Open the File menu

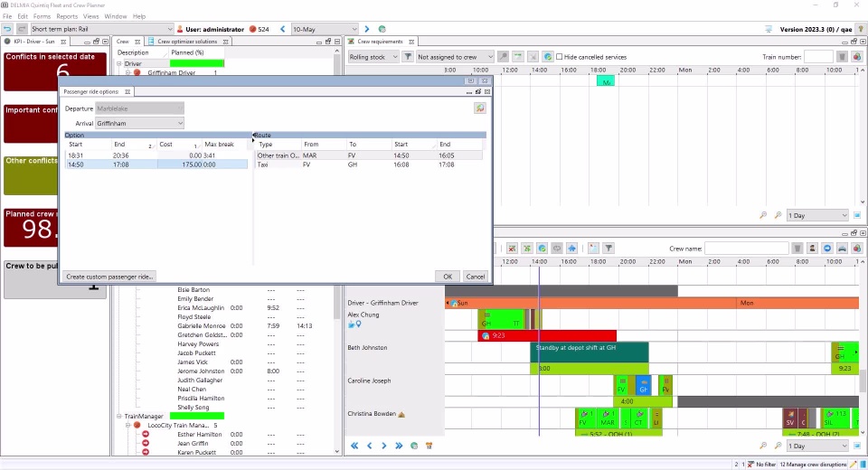[x=7, y=16]
